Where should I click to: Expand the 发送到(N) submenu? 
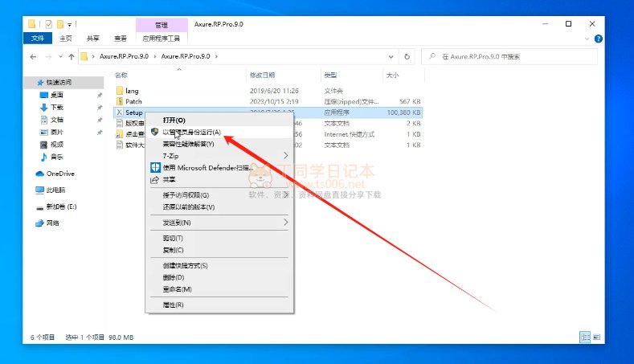coord(219,223)
